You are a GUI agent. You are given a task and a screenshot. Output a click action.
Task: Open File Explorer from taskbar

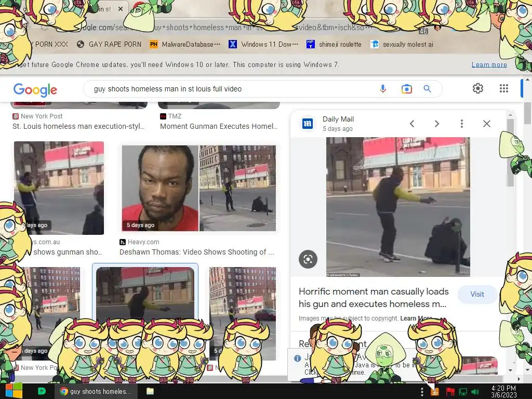click(150, 391)
